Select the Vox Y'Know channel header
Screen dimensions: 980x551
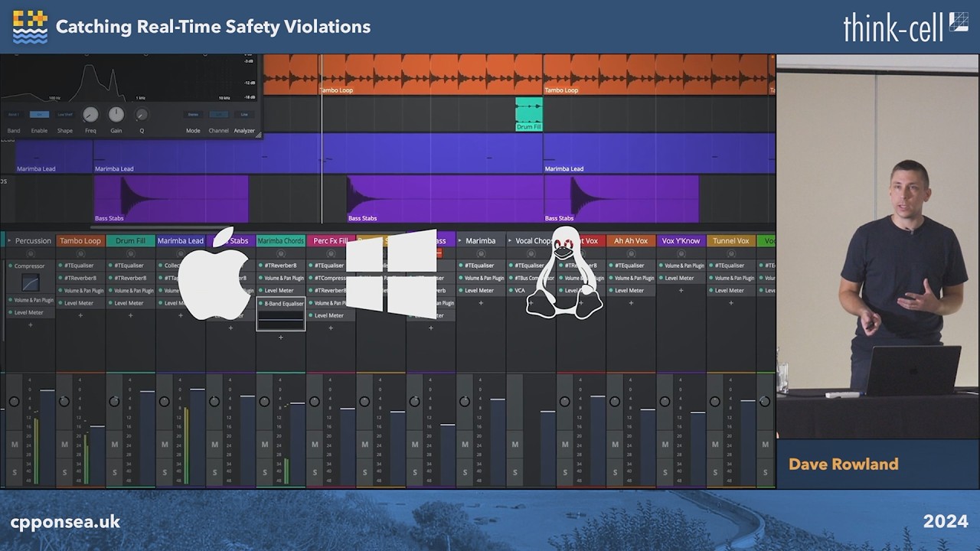pos(681,240)
